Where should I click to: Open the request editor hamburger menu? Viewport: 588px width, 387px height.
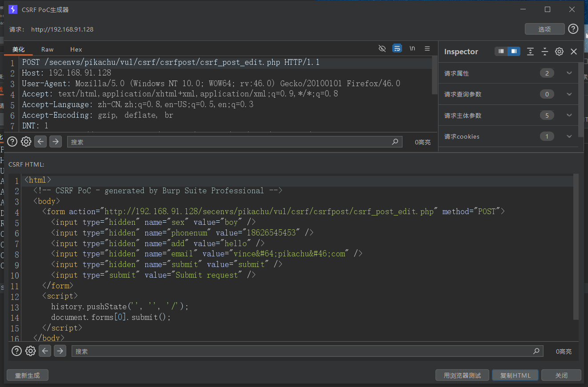coord(427,48)
